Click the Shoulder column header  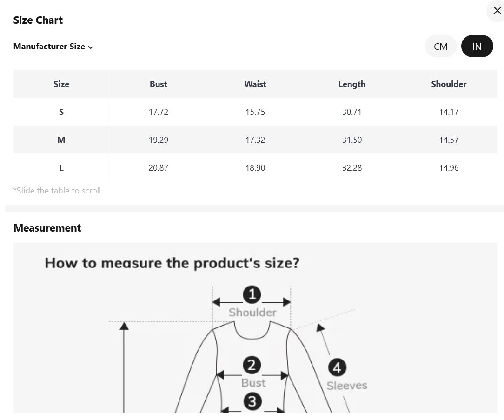pyautogui.click(x=449, y=84)
